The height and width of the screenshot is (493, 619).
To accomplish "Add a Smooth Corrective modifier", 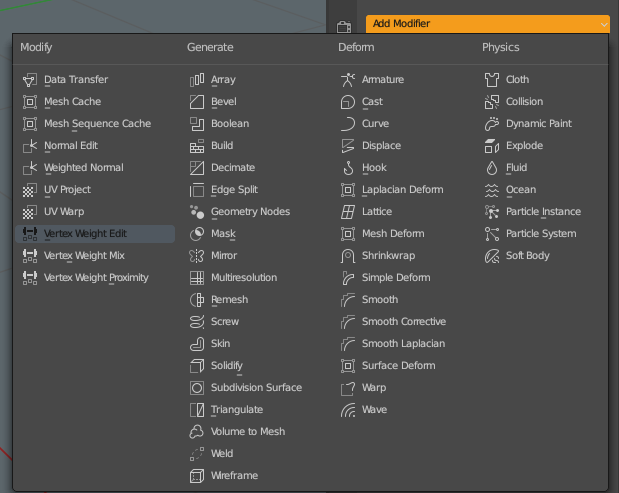I will point(403,322).
